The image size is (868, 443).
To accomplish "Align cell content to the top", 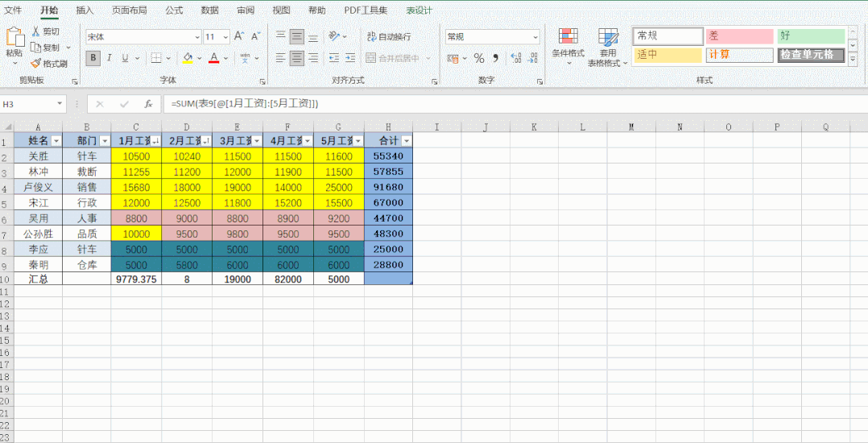I will point(281,36).
